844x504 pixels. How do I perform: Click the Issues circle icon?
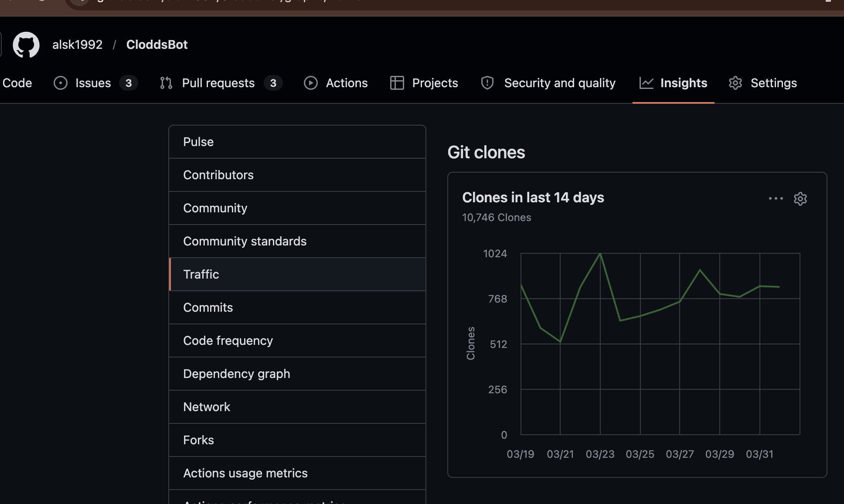click(x=60, y=83)
